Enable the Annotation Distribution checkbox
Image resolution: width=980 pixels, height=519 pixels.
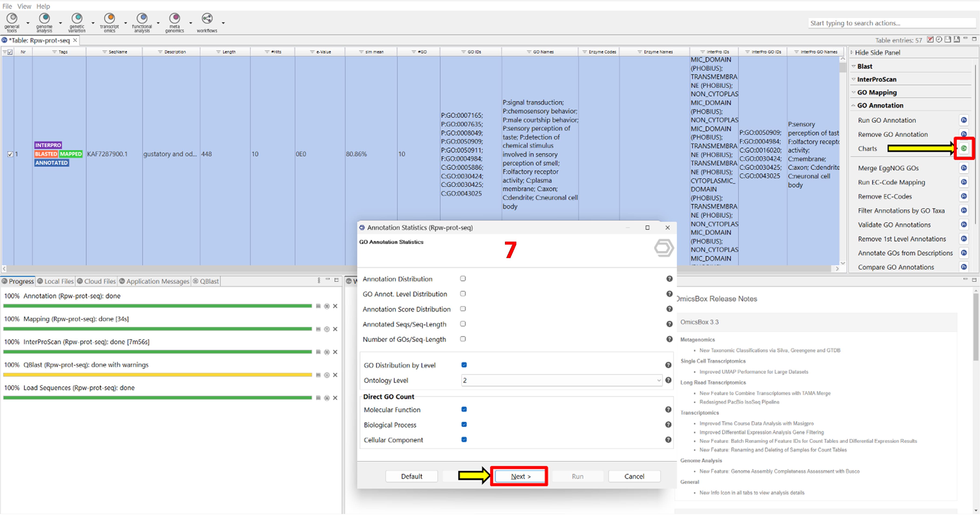463,279
